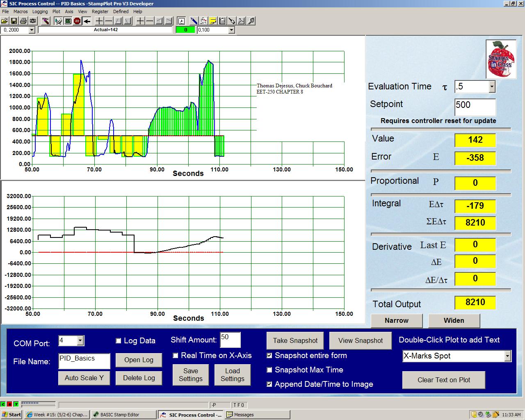Image resolution: width=525 pixels, height=420 pixels.
Task: Click the camera snapshot toolbar icon
Action: [x=33, y=21]
